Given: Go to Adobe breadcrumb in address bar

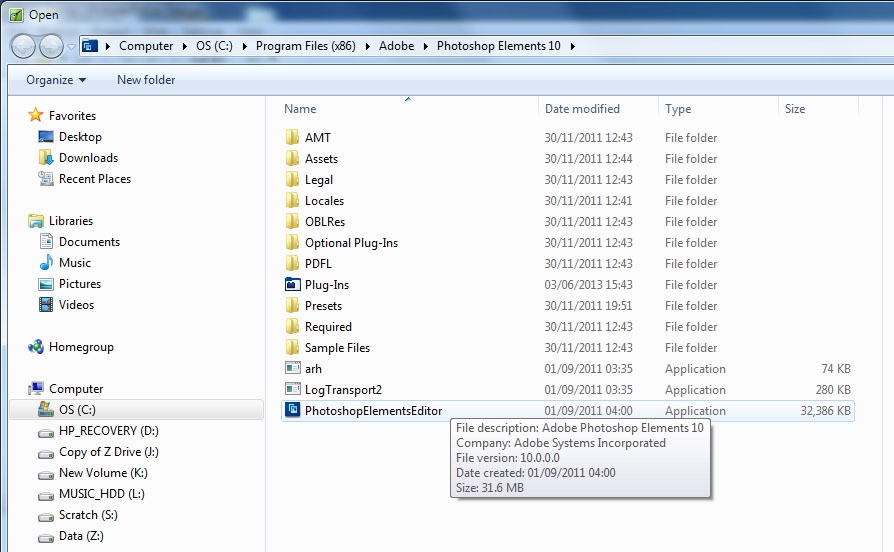Looking at the screenshot, I should click(x=397, y=46).
